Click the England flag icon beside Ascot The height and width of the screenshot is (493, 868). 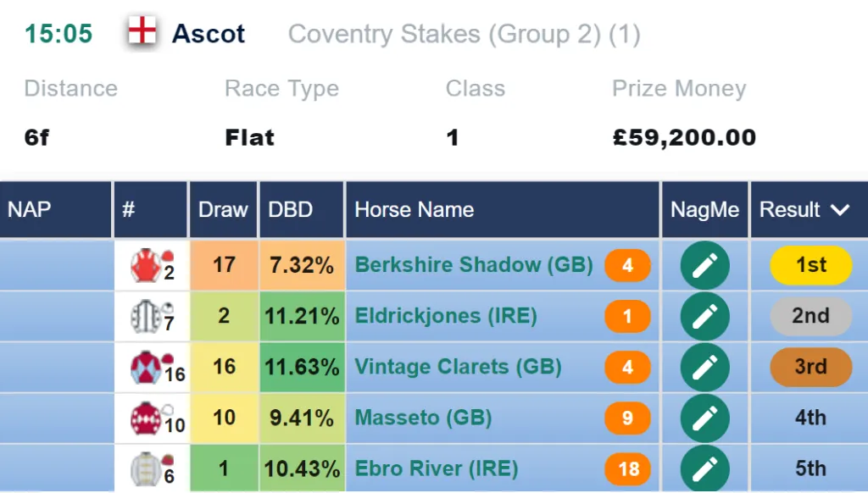pos(142,30)
